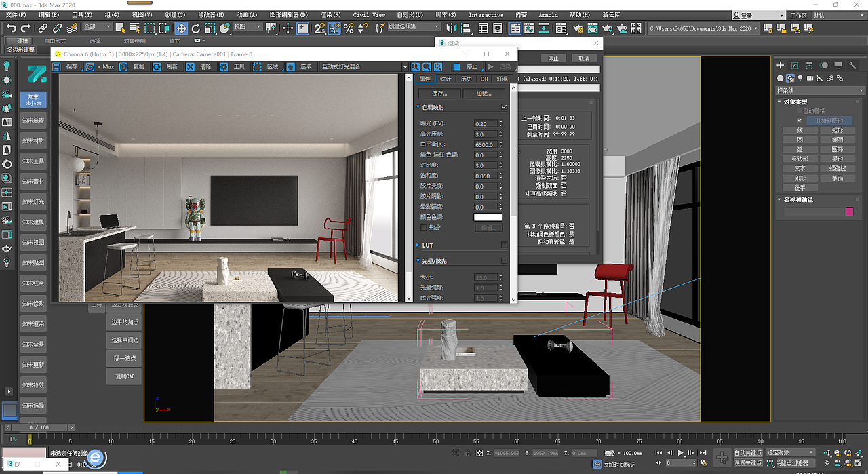868x474 pixels.
Task: Select the Unlink Selection icon
Action: coord(57,28)
